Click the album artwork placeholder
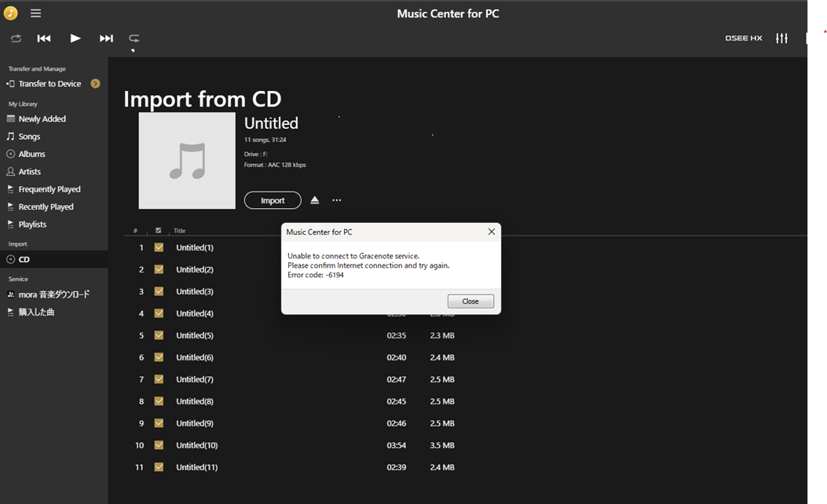Image resolution: width=827 pixels, height=504 pixels. pos(187,161)
